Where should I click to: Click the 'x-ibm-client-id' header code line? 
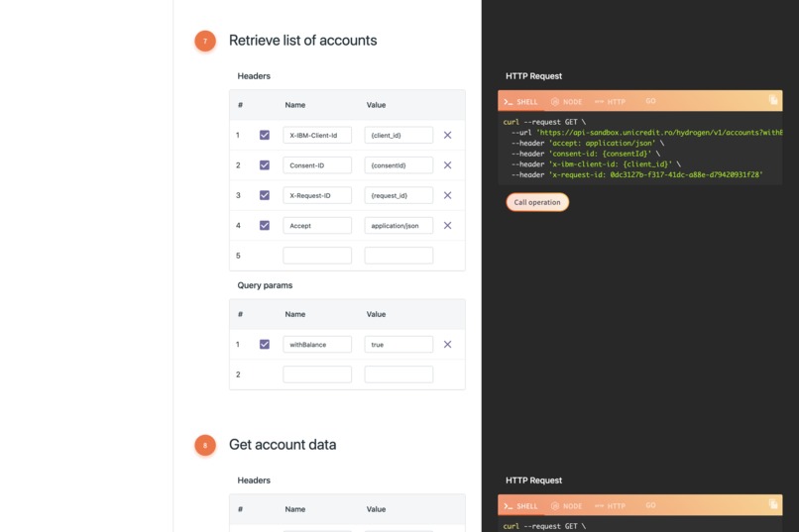[596, 163]
